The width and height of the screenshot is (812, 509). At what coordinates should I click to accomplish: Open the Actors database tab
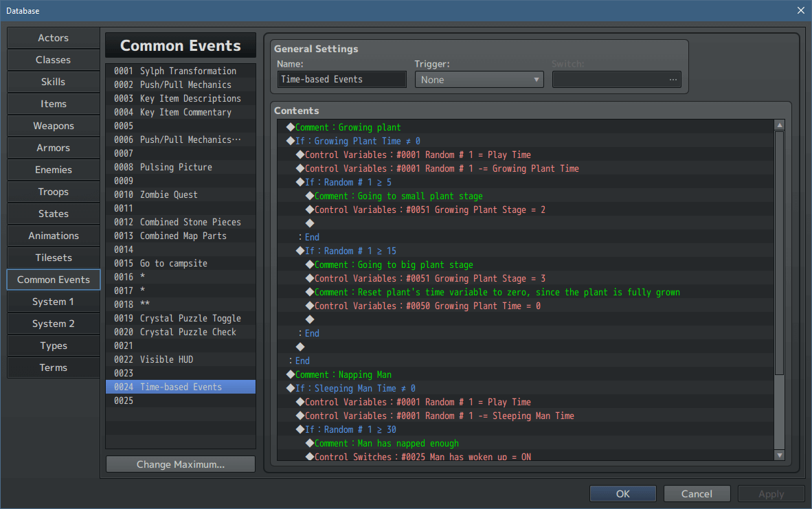point(54,38)
